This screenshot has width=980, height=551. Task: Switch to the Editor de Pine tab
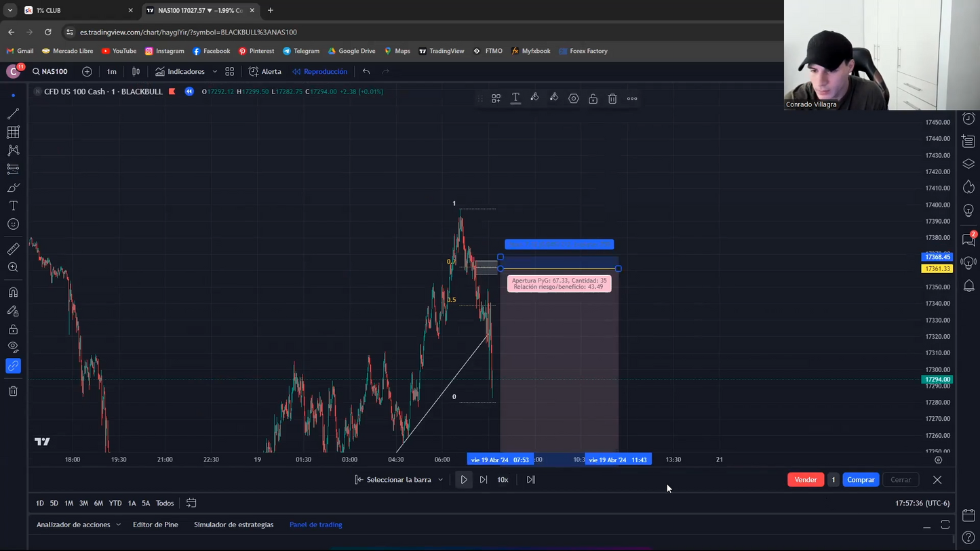pyautogui.click(x=155, y=525)
